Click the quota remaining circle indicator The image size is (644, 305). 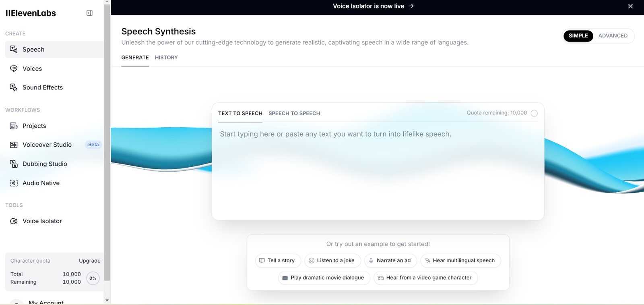pyautogui.click(x=534, y=113)
